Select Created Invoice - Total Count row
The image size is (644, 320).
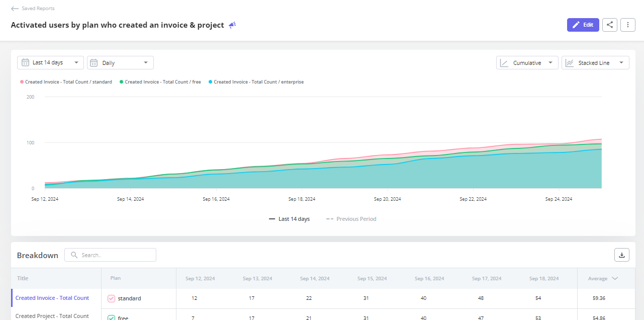(x=52, y=298)
